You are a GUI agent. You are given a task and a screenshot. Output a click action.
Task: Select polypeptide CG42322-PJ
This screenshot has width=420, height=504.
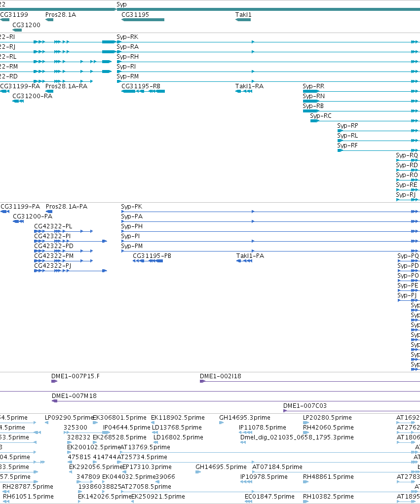tap(52, 266)
